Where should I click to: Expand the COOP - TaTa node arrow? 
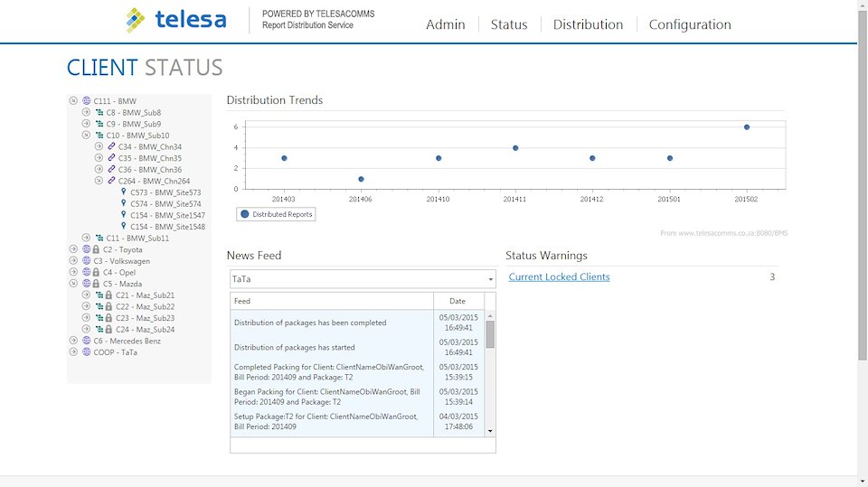[73, 352]
